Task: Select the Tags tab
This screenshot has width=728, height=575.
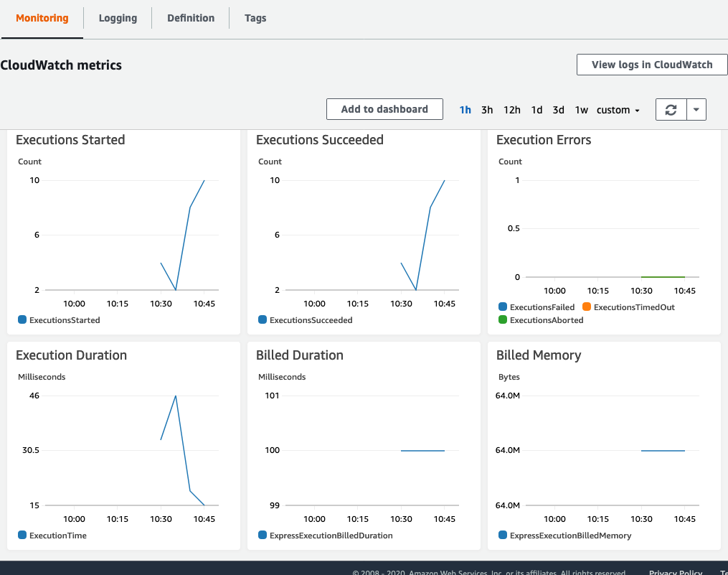Action: 255,18
